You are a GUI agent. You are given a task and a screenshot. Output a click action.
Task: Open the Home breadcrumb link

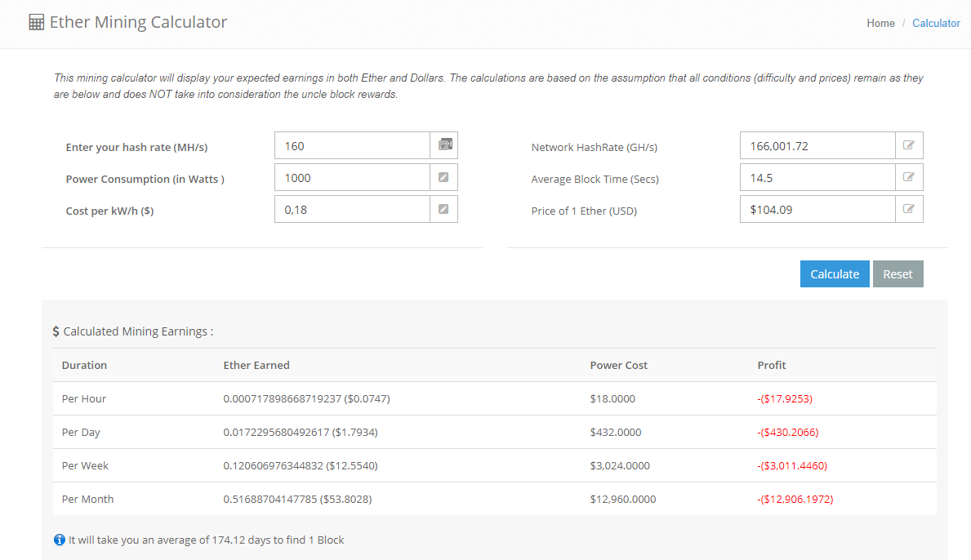[x=880, y=23]
